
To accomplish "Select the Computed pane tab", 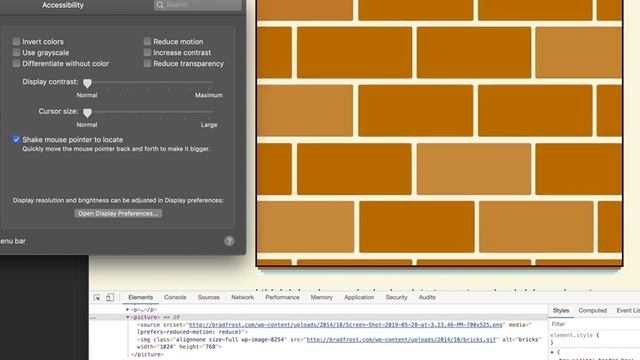I will 593,311.
